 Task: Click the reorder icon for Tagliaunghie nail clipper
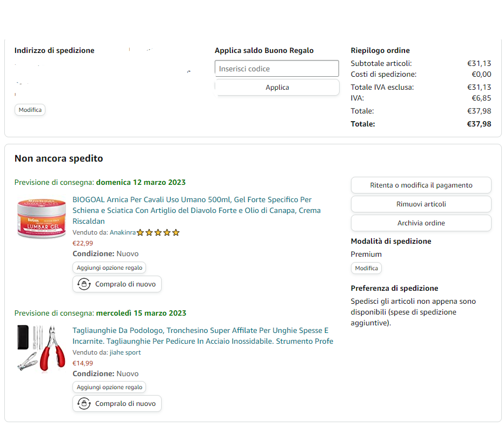[84, 404]
